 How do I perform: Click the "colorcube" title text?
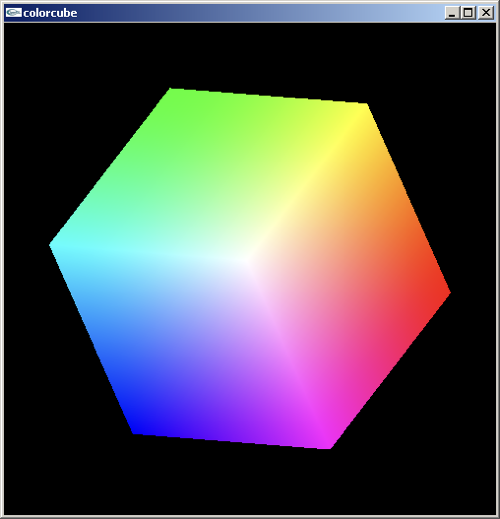click(x=50, y=13)
